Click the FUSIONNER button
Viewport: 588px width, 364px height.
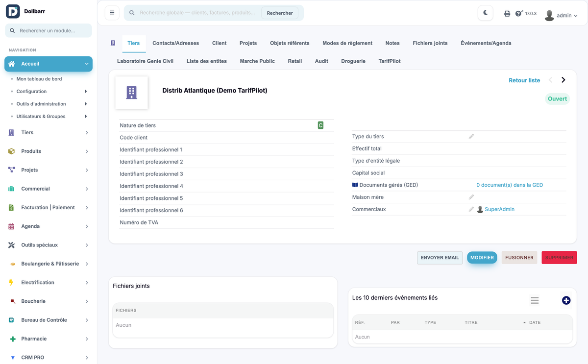(519, 258)
